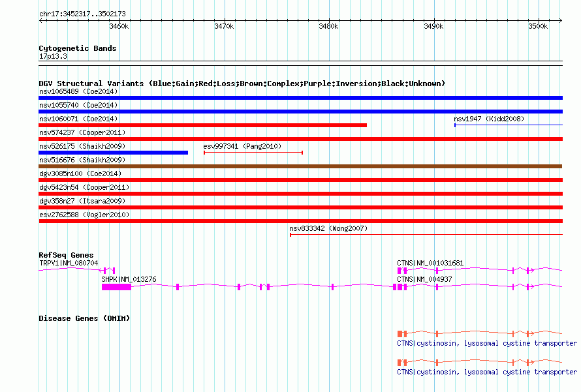Viewport: 581px width, 392px height.
Task: Select the blue gain bar of nsv1055740
Action: click(300, 112)
